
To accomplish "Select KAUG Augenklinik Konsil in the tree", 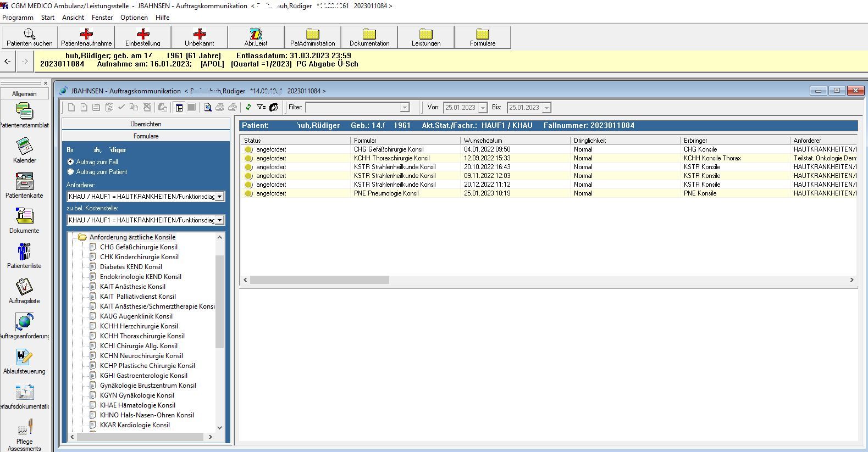I will [x=136, y=316].
